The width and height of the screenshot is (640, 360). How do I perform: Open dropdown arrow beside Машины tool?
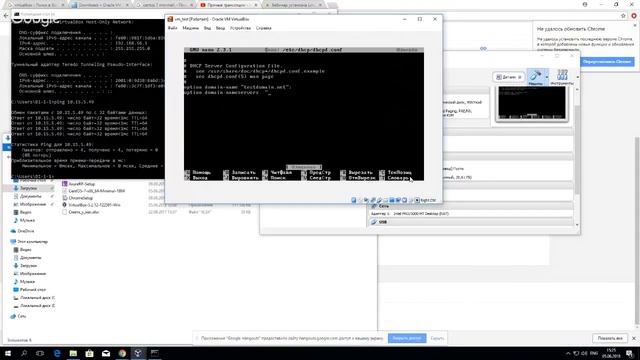click(547, 77)
